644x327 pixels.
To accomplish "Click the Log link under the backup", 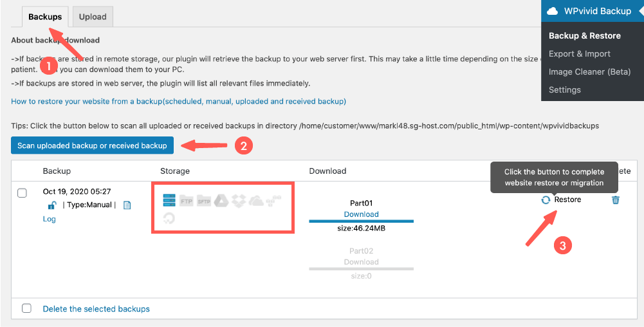I will [x=50, y=219].
